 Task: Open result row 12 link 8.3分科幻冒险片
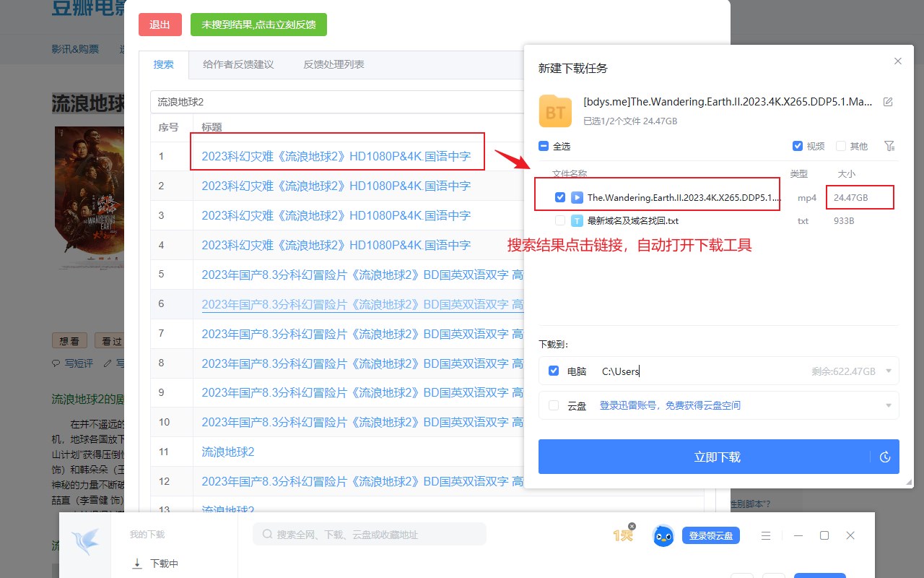(x=362, y=481)
